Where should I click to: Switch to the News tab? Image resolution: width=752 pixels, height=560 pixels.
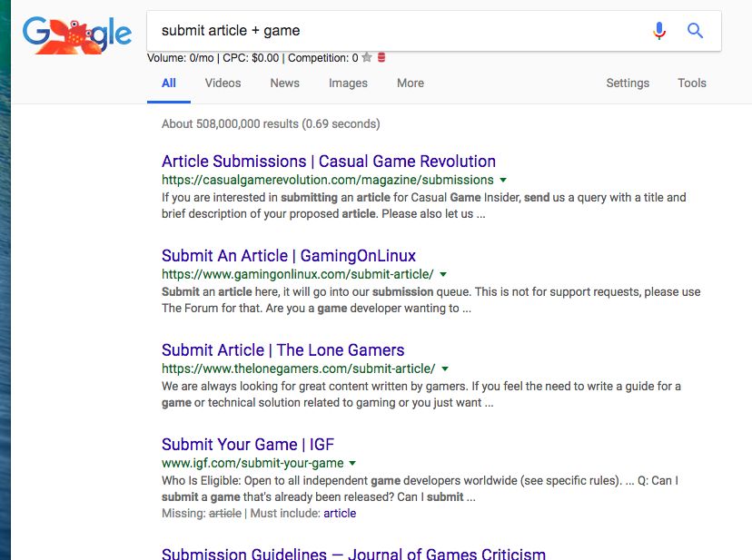click(285, 84)
